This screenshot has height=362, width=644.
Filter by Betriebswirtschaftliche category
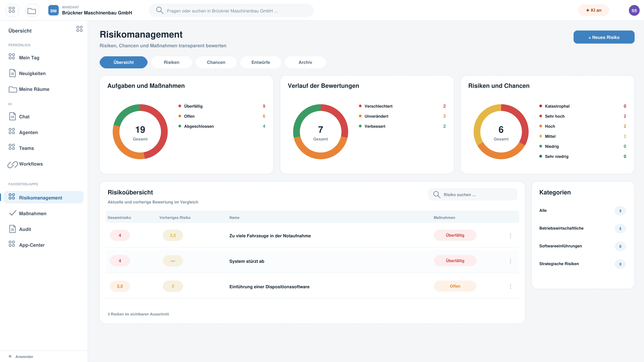click(583, 229)
